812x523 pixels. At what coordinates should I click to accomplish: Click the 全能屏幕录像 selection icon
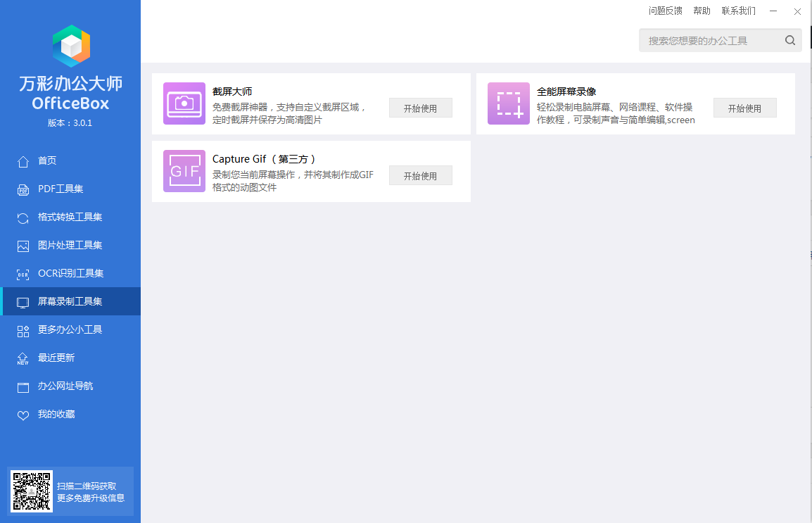508,103
